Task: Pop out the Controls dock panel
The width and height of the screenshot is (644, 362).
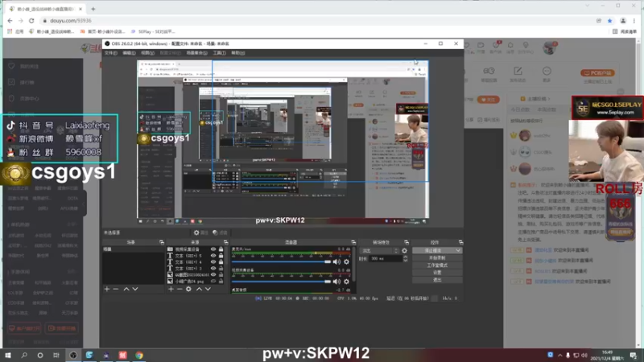Action: (x=460, y=243)
